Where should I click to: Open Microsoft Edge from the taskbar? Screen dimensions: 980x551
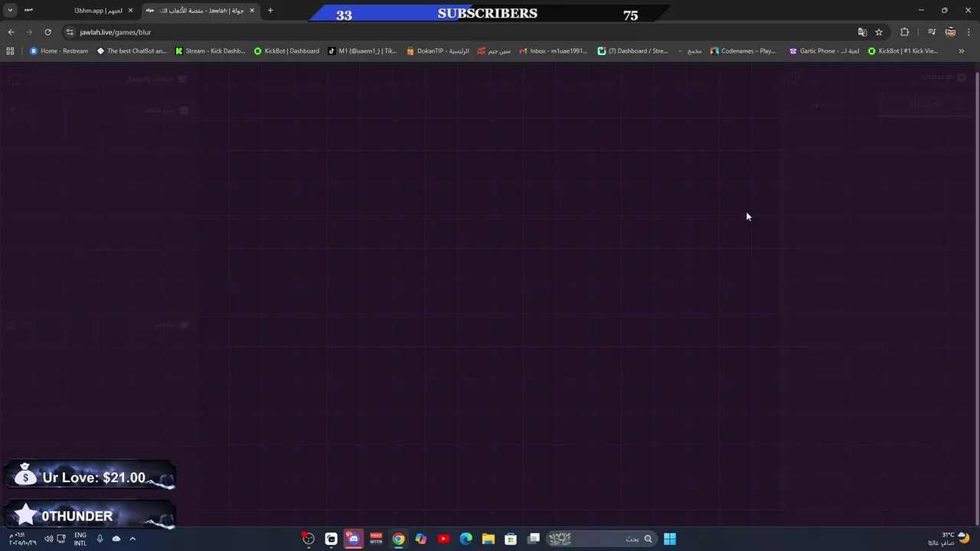[x=465, y=539]
